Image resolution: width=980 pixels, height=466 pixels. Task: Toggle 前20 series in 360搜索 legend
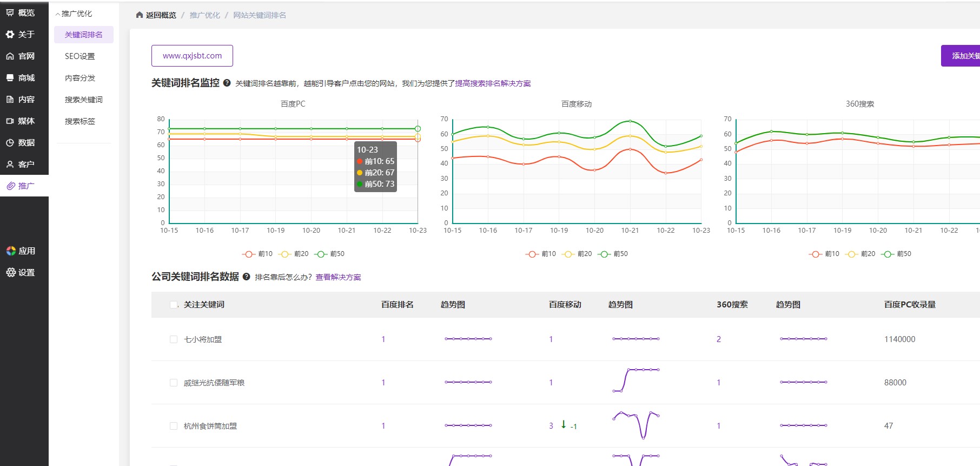860,254
